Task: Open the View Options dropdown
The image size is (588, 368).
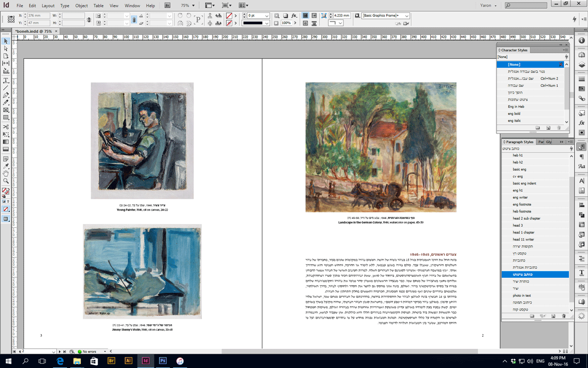Action: click(x=210, y=5)
